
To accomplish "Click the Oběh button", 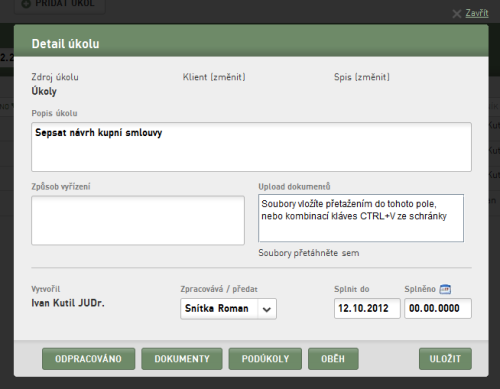I will point(333,359).
